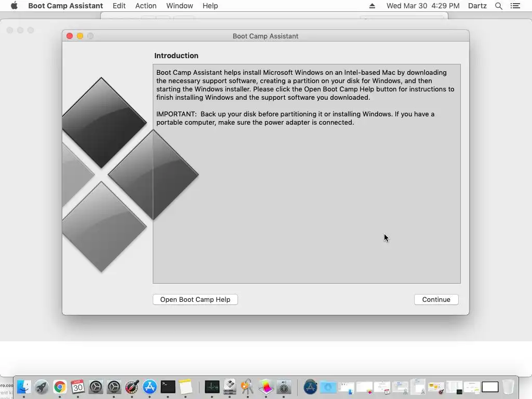Open the Applications folder stack in Dock
This screenshot has width=532, height=399.
point(311,387)
